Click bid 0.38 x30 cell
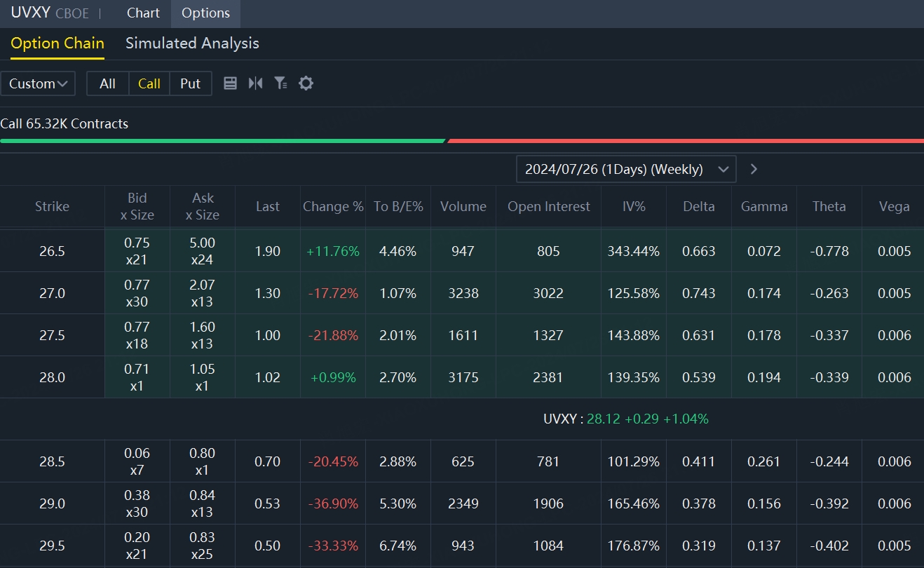 coord(137,503)
